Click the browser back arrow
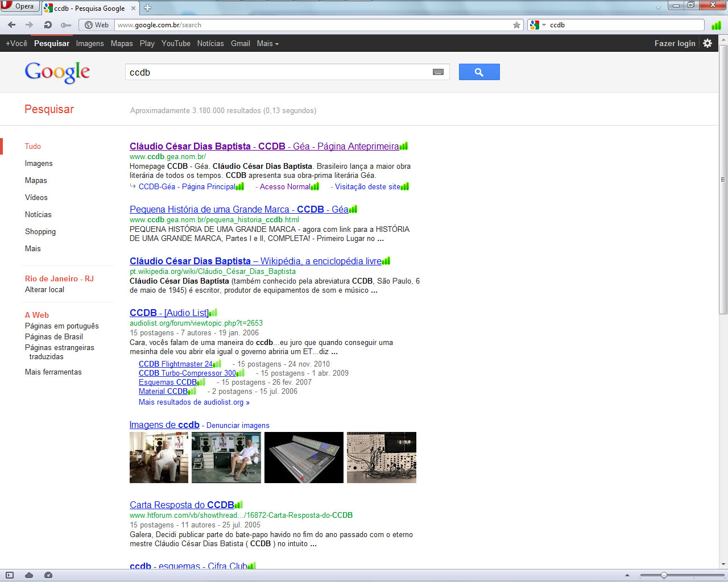 pyautogui.click(x=11, y=25)
